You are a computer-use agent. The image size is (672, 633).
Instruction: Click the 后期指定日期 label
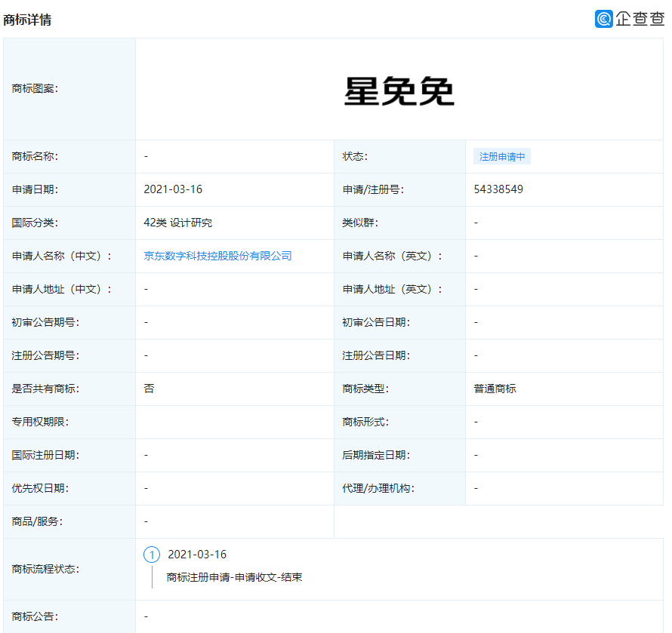click(376, 455)
